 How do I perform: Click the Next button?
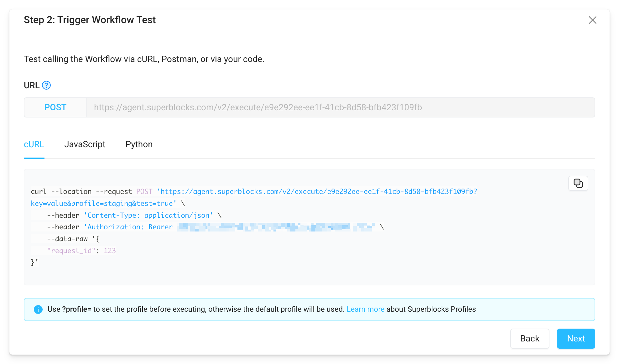[x=576, y=339]
